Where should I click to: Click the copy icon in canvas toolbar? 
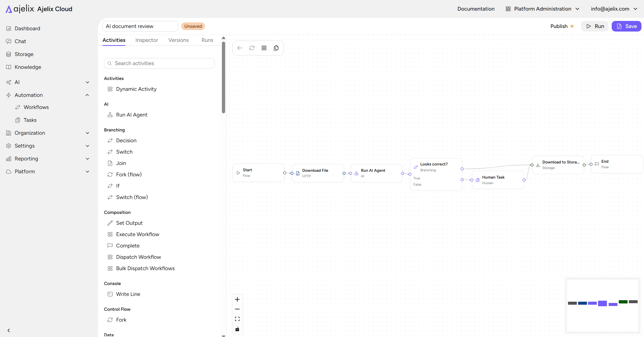[276, 48]
